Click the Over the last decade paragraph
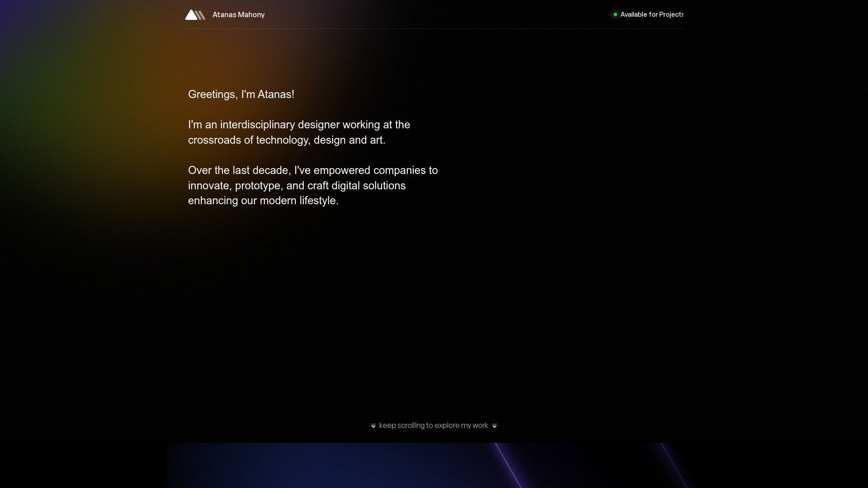Image resolution: width=868 pixels, height=488 pixels. coord(312,185)
